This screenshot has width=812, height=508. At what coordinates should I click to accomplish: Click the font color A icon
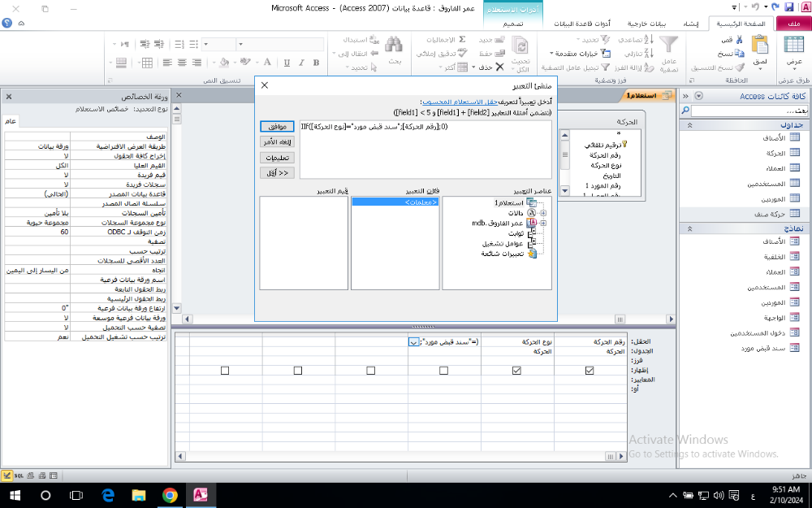click(267, 63)
